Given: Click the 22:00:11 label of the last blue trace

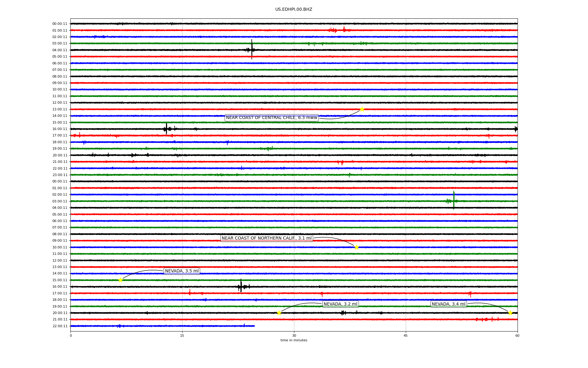Looking at the screenshot, I should coord(60,326).
